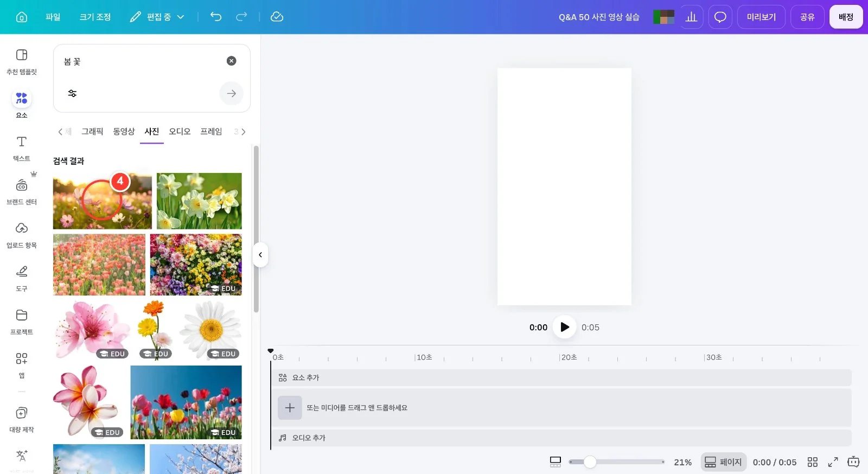Click the 공유 button

point(807,17)
